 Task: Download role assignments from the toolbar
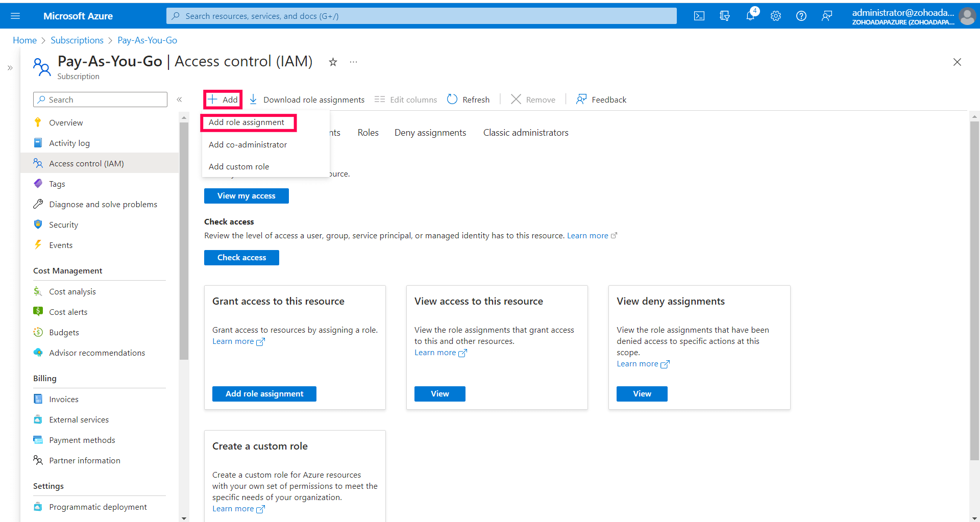point(306,99)
